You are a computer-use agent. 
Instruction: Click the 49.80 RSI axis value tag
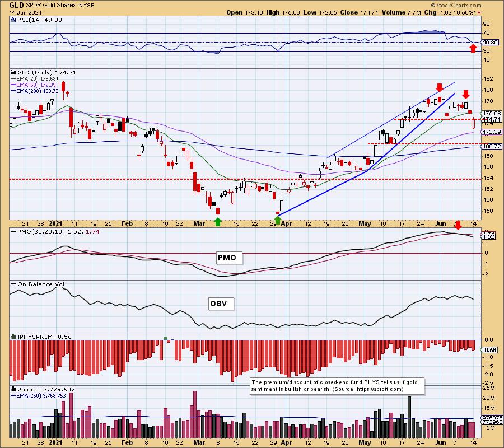tap(490, 43)
